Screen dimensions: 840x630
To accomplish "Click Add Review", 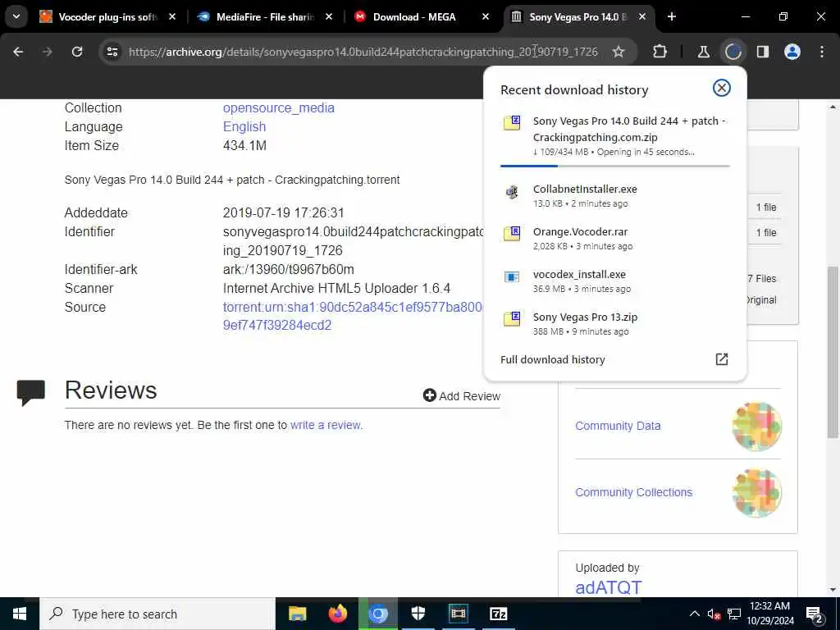I will [462, 396].
